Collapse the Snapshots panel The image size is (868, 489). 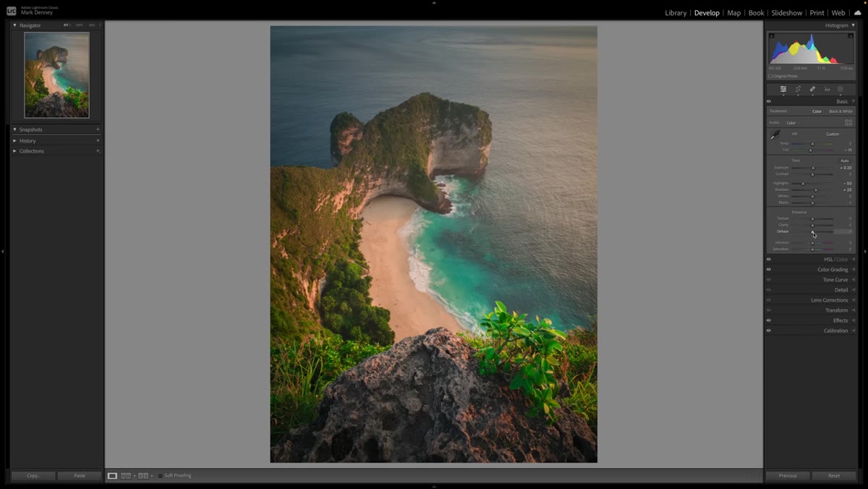14,129
